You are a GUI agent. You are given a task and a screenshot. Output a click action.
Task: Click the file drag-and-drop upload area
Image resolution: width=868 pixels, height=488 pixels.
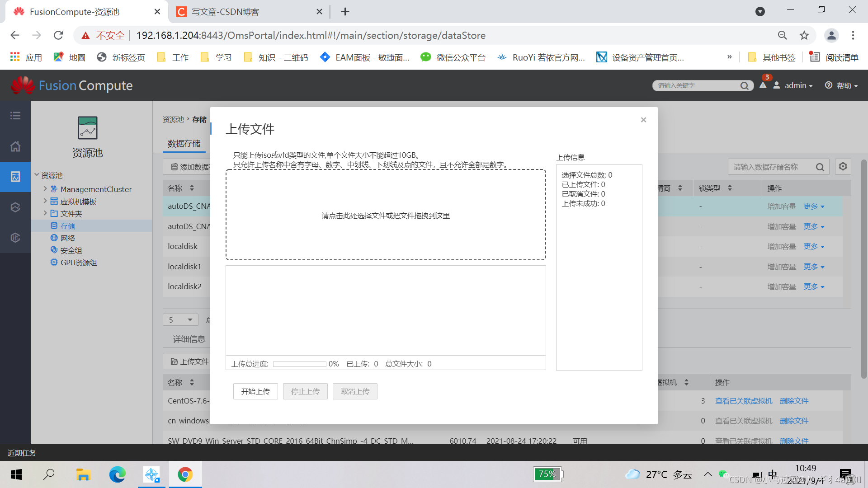pyautogui.click(x=385, y=215)
